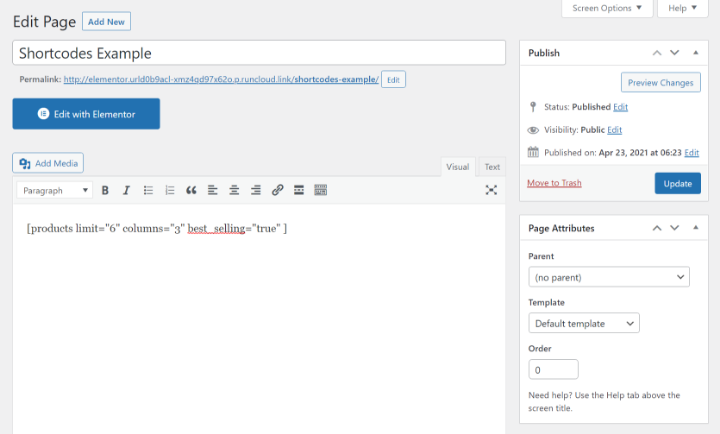
Task: Center align the text
Action: 234,190
